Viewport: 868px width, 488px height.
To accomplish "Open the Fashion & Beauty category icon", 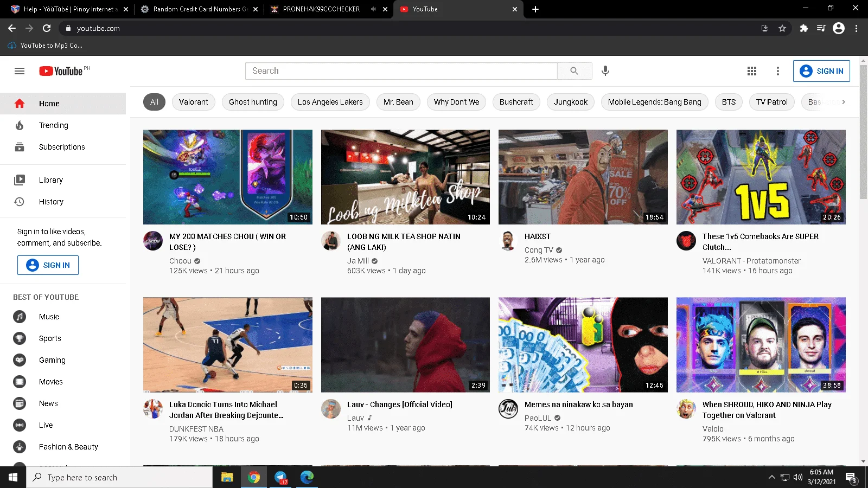I will point(20,447).
